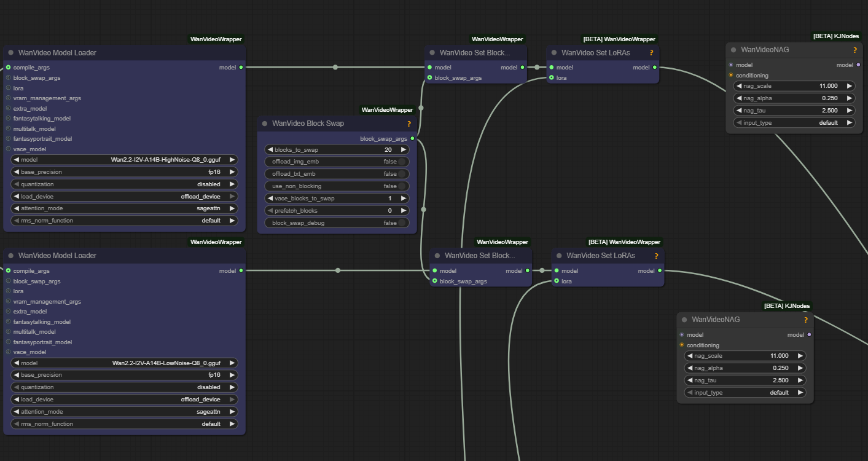
Task: Decrease blocks_to_swap with left arrow
Action: [x=270, y=149]
